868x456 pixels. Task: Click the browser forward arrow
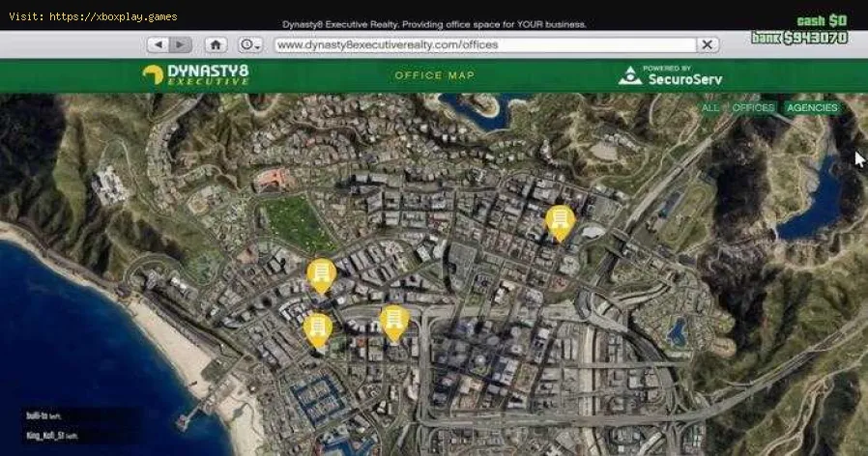[x=181, y=44]
